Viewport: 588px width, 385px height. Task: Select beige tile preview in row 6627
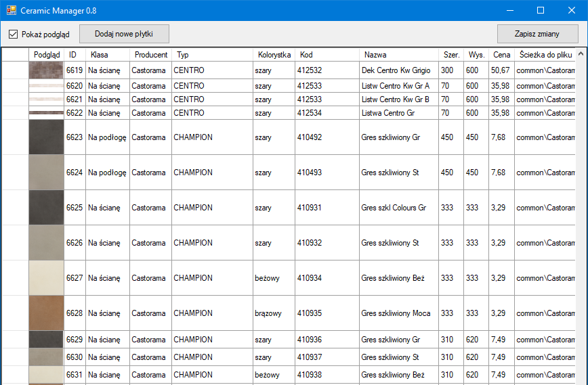point(46,278)
